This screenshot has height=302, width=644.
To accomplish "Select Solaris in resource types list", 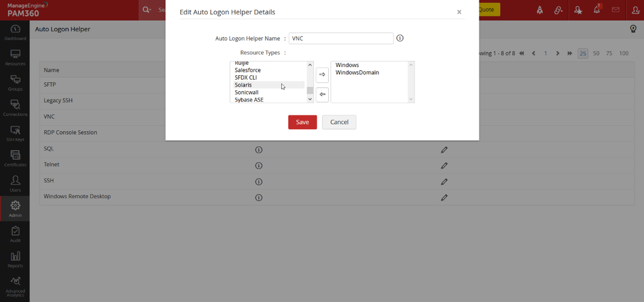I will tap(243, 85).
